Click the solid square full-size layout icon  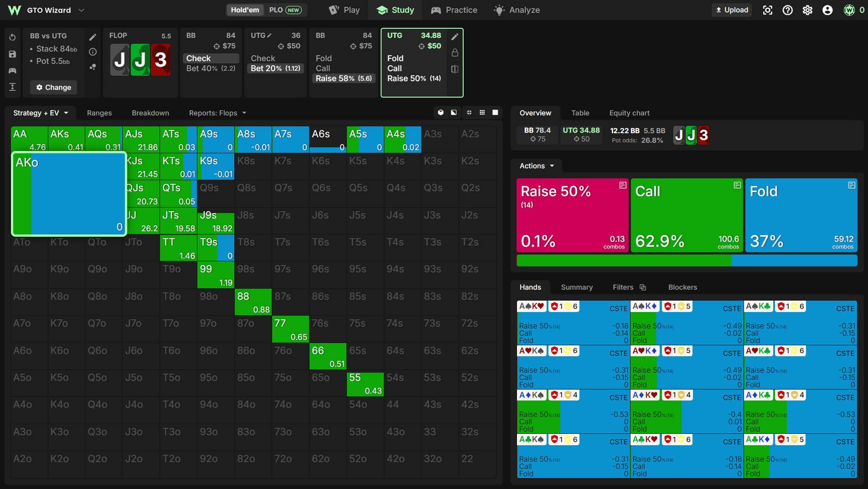[495, 112]
